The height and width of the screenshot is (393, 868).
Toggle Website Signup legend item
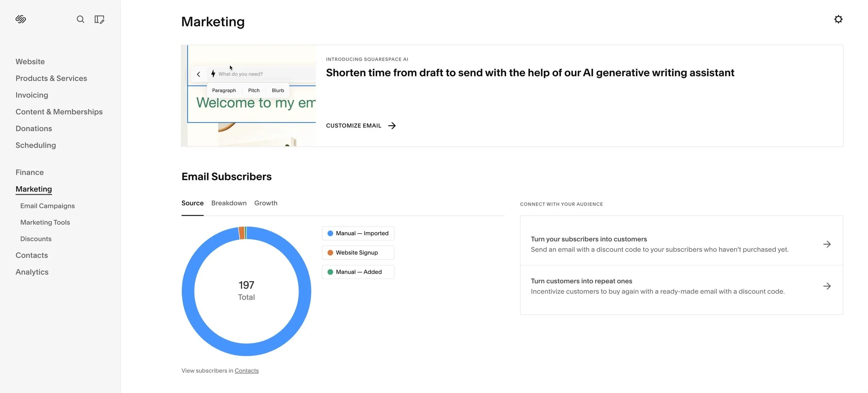(x=358, y=253)
